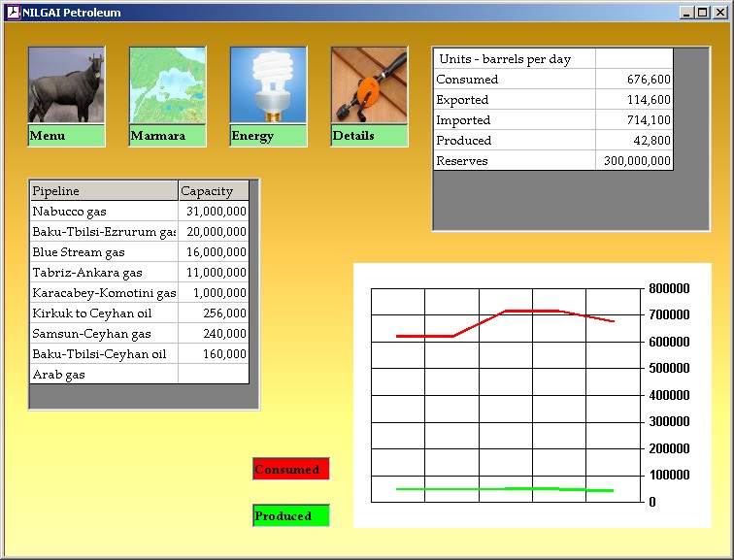Viewport: 734px width, 560px height.
Task: Click the Imported row in units table
Action: (515, 120)
